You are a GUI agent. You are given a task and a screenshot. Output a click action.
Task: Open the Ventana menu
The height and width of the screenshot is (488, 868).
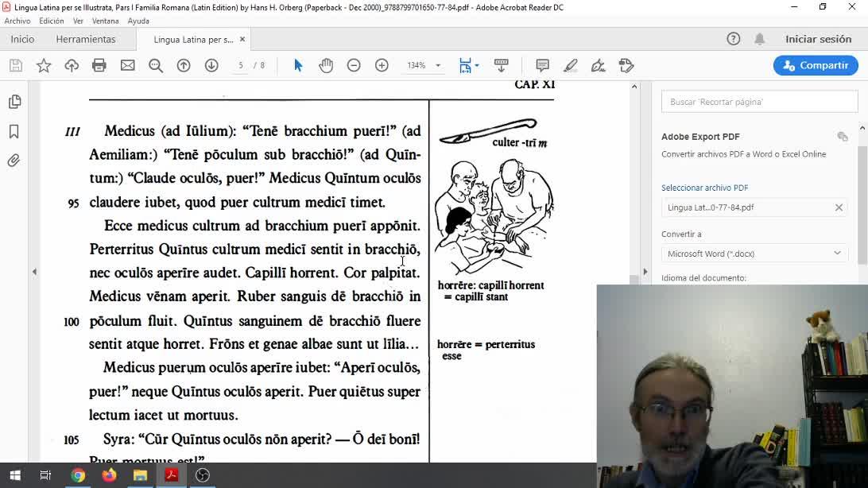coord(105,21)
